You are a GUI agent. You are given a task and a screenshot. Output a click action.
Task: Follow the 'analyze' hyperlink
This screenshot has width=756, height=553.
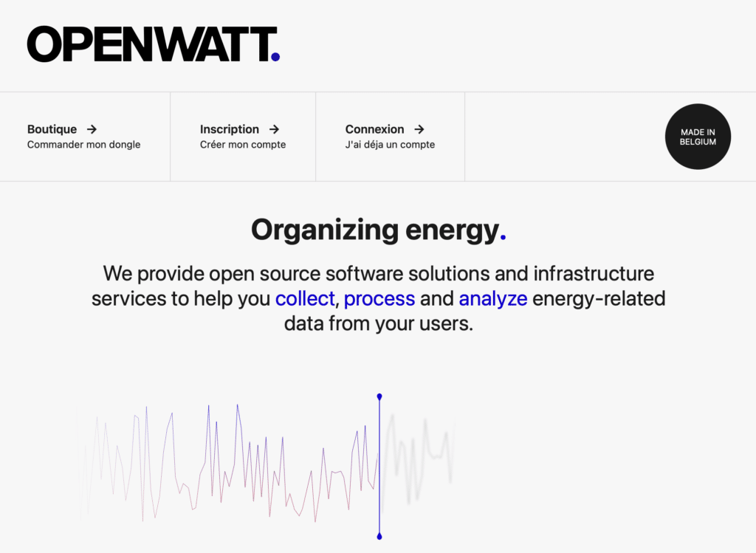point(493,299)
